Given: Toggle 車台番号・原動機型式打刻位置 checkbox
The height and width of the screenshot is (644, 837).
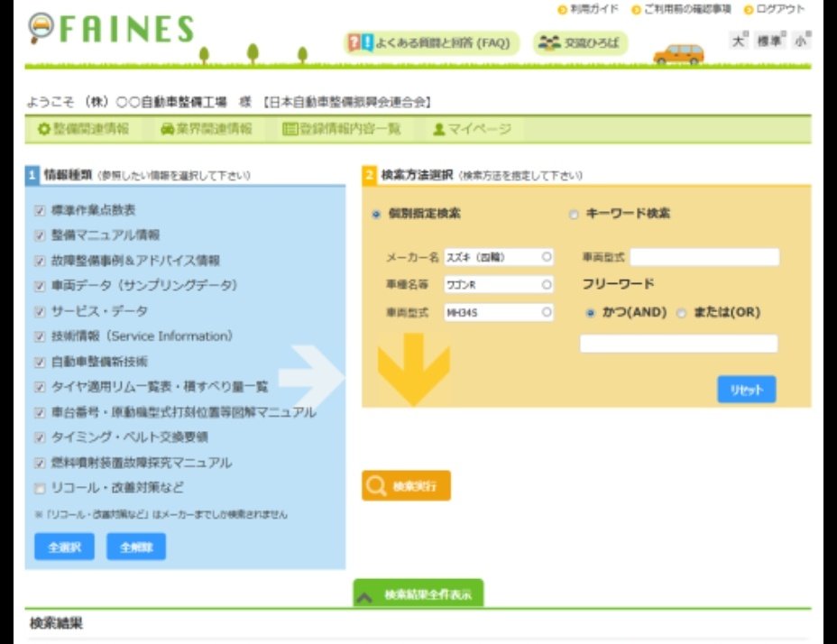Looking at the screenshot, I should coord(40,413).
